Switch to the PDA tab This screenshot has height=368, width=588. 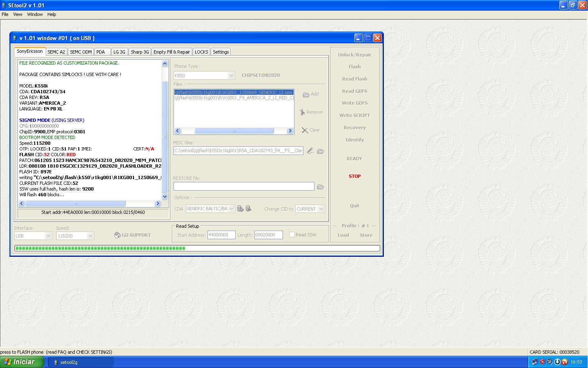click(x=102, y=52)
